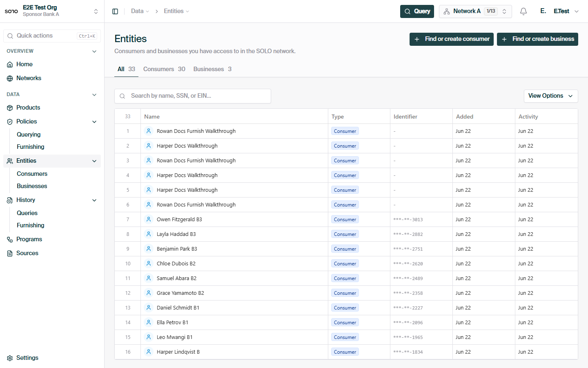Open the E2E Test Org switcher
The image size is (588, 368).
[x=52, y=11]
